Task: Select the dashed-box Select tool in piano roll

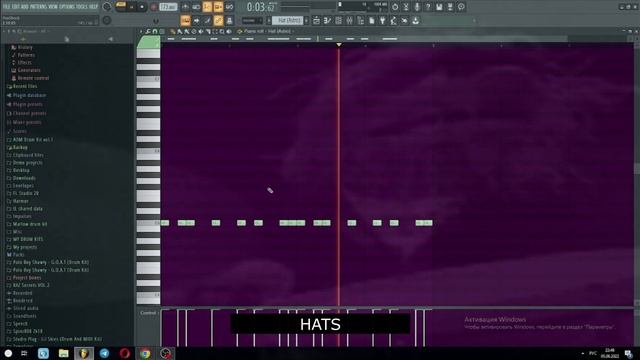Action: [215, 31]
